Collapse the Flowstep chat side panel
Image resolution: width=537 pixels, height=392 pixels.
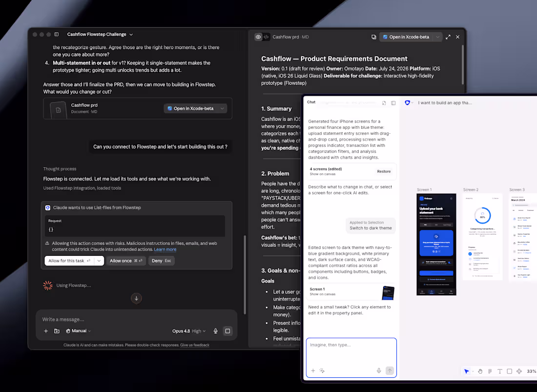393,103
